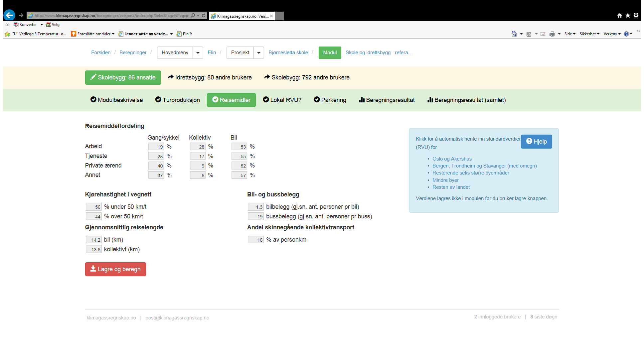Viewport: 644px width, 351px height.
Task: Click the Prosjekt button
Action: pos(240,53)
